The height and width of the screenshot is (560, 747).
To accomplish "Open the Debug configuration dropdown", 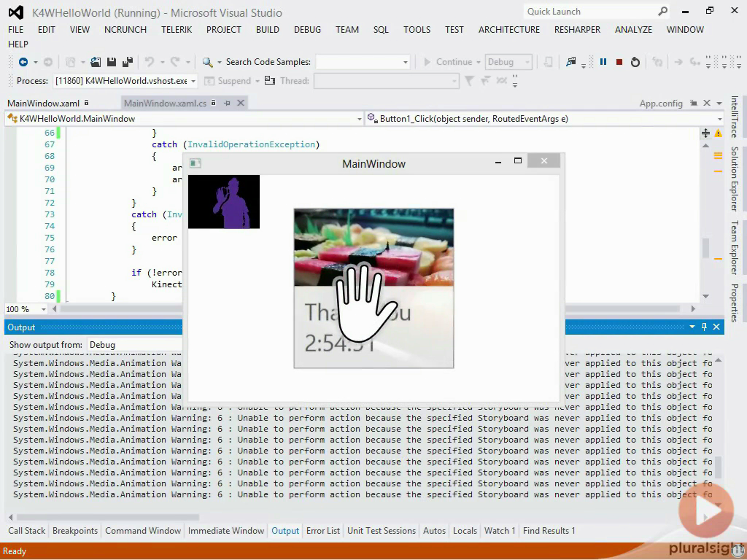I will 527,62.
